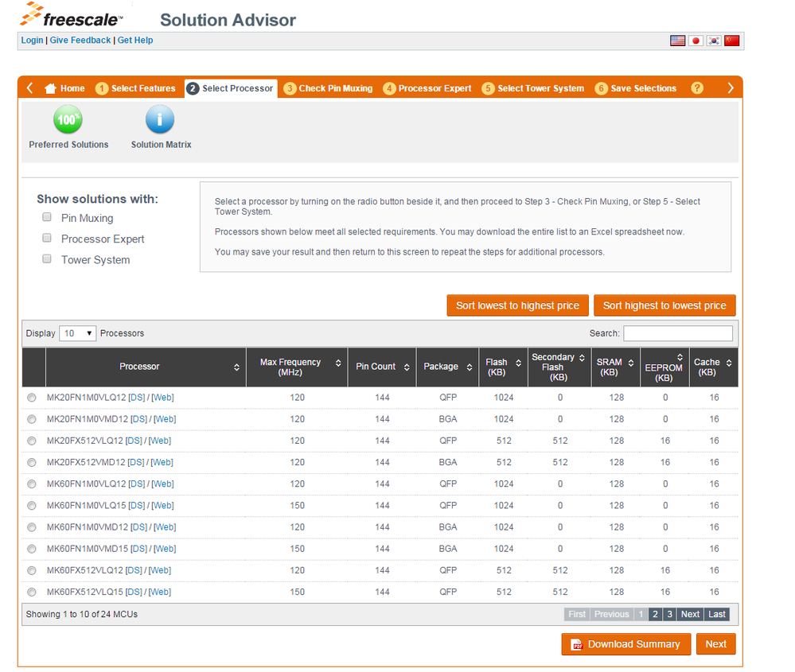Open the Web link for MK60FN1M0VLQ12
The width and height of the screenshot is (795, 672).
(163, 484)
